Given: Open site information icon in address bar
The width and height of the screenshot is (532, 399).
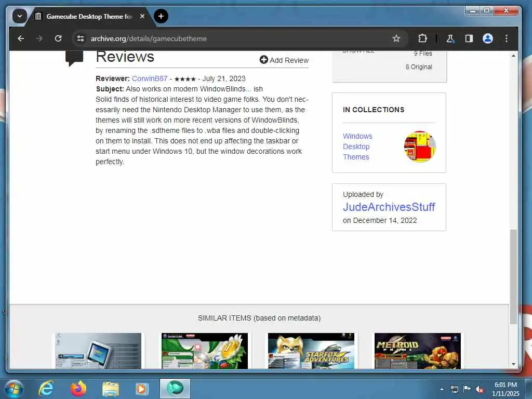Looking at the screenshot, I should [81, 38].
